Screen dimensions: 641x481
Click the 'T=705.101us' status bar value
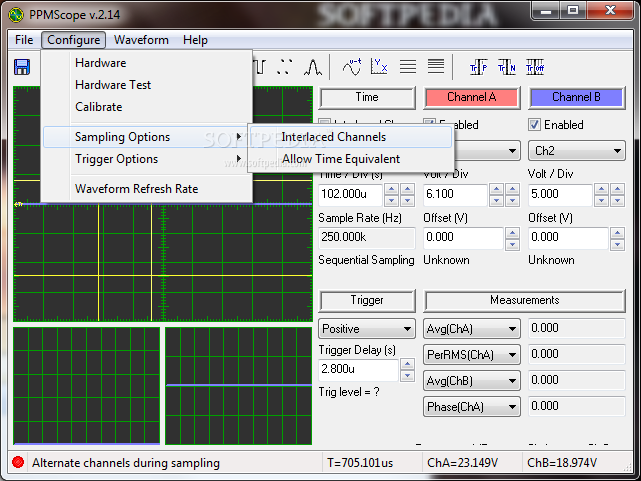pos(360,463)
